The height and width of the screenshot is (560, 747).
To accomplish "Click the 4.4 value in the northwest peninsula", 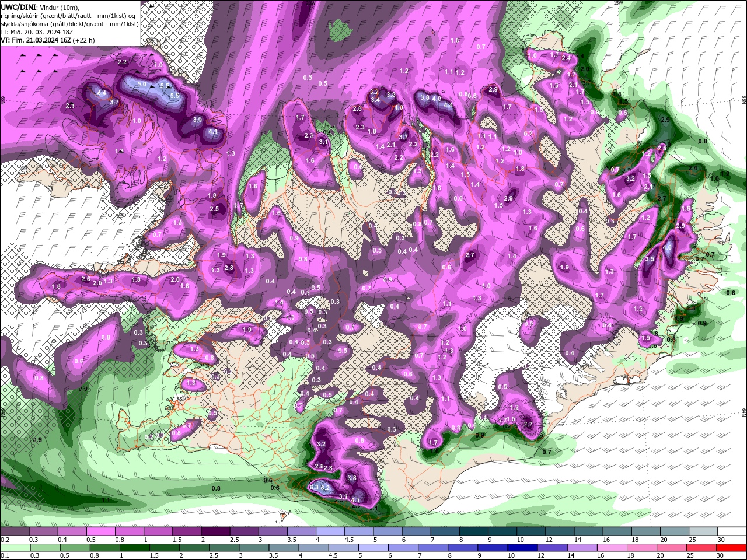I will [x=101, y=93].
